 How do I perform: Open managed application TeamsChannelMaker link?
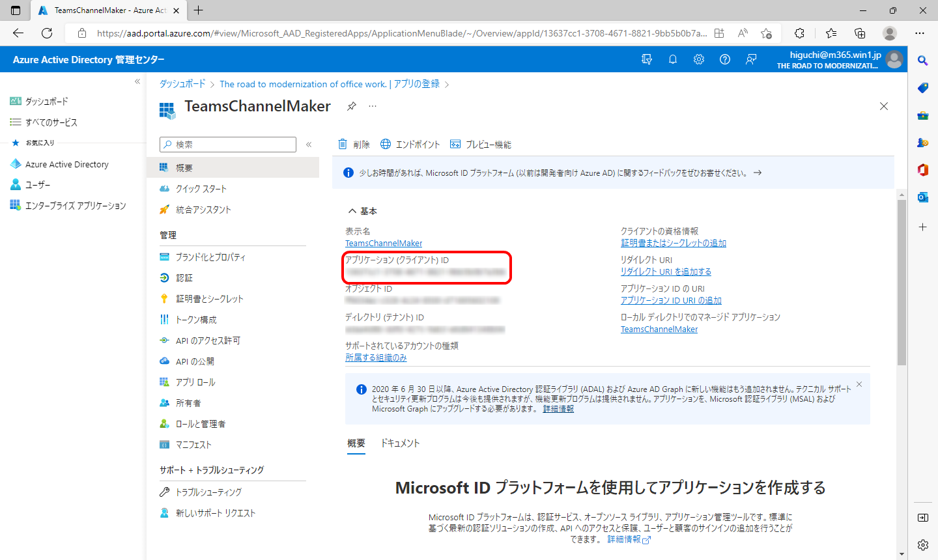point(659,329)
